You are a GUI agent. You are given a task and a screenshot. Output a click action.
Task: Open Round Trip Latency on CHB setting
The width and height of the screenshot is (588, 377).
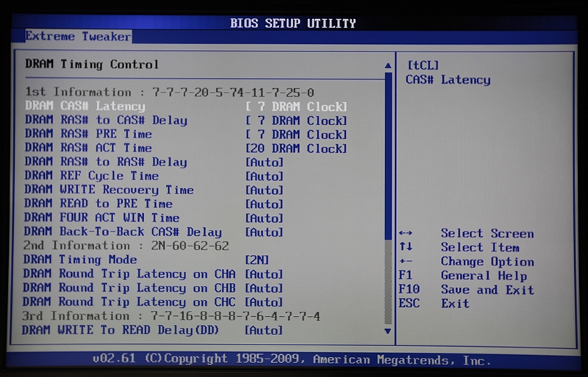point(264,288)
